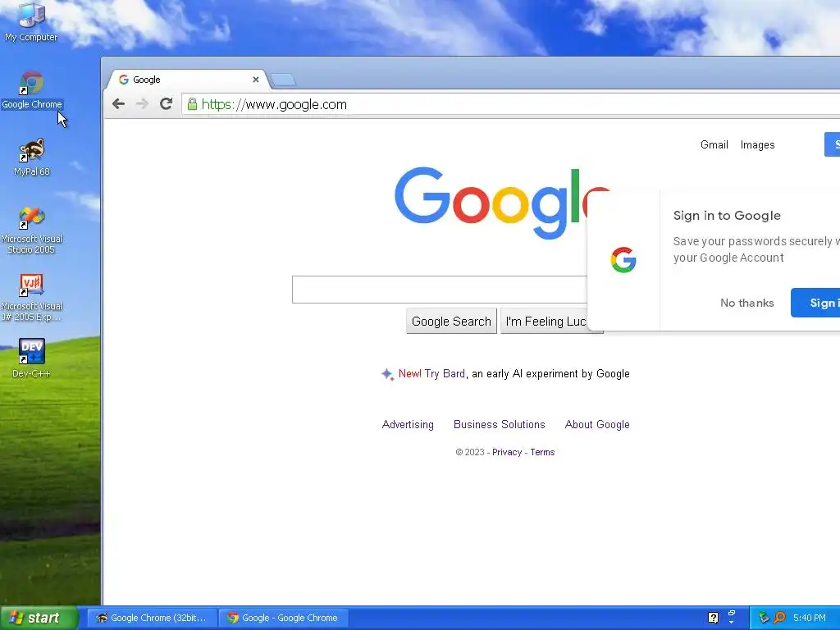840x630 pixels.
Task: Select Google Chrome desktop shortcut
Action: (x=32, y=90)
